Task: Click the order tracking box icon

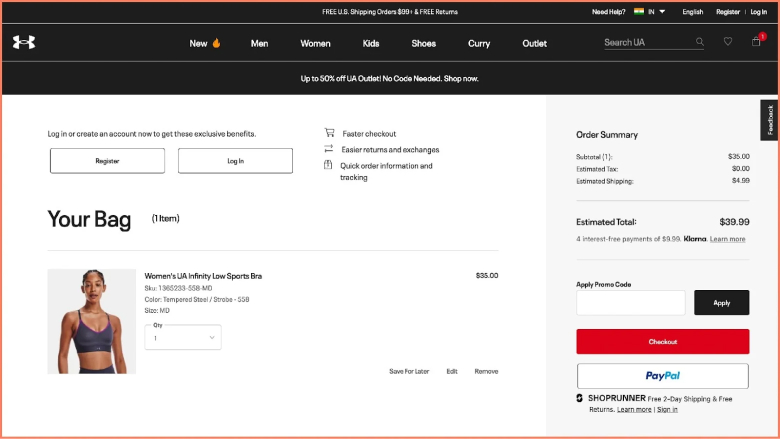Action: pos(328,165)
